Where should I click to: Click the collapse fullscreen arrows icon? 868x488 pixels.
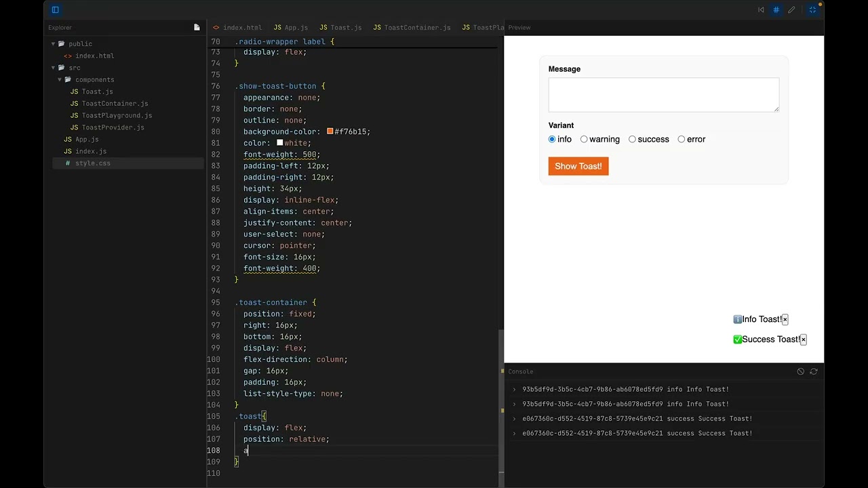coord(812,9)
